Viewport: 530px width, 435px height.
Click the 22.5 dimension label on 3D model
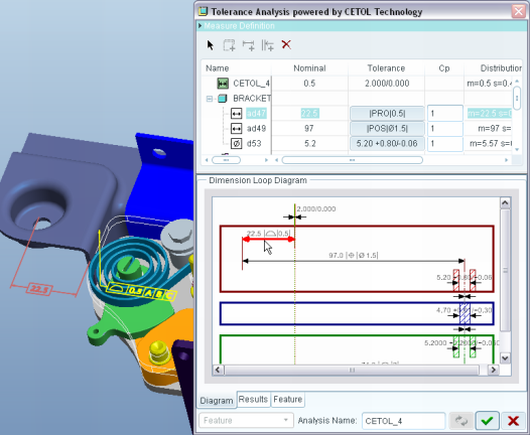pos(39,289)
